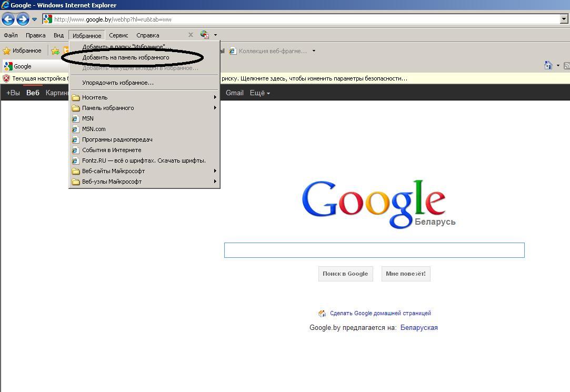Open the dropdown arrow beside the PDF converter icon
Screen dimensions: 570x392
pyautogui.click(x=216, y=35)
